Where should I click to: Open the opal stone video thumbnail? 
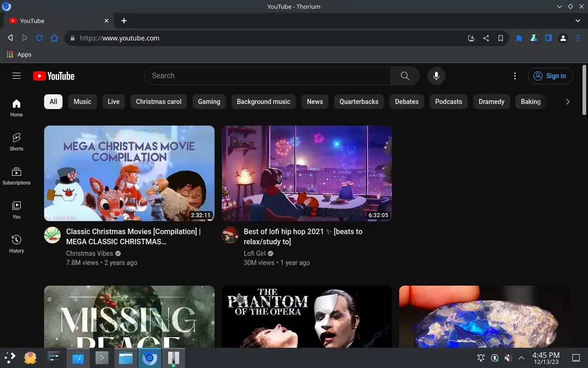tap(484, 316)
